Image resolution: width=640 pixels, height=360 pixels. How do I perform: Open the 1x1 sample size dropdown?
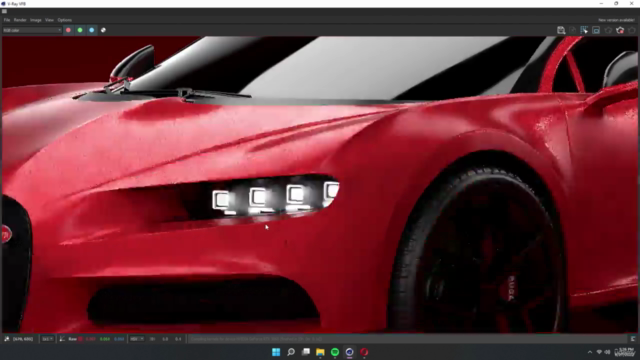tap(47, 339)
